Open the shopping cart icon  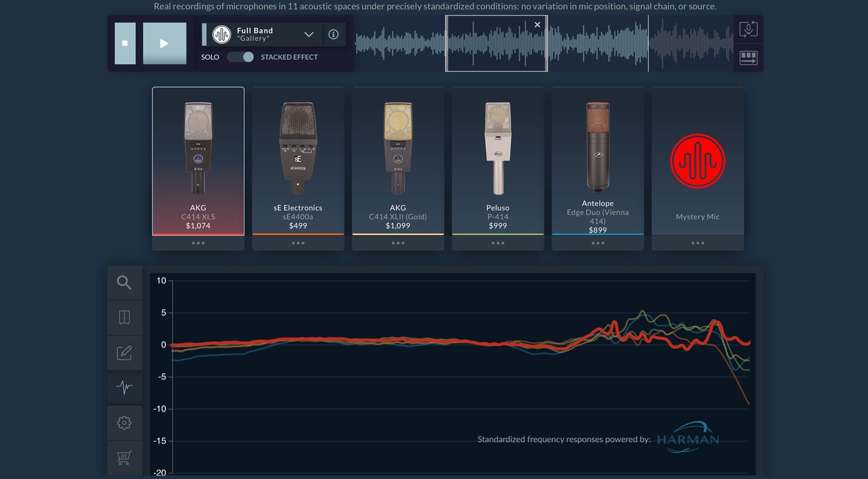(x=125, y=458)
